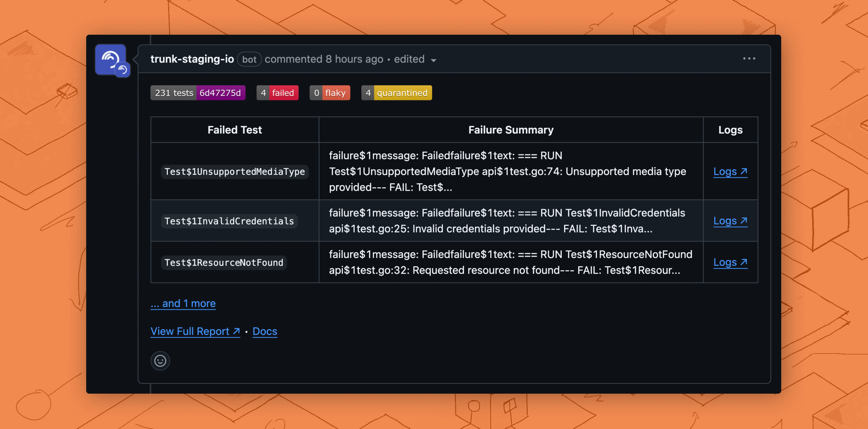Click the '4 failed' badge

coord(277,93)
